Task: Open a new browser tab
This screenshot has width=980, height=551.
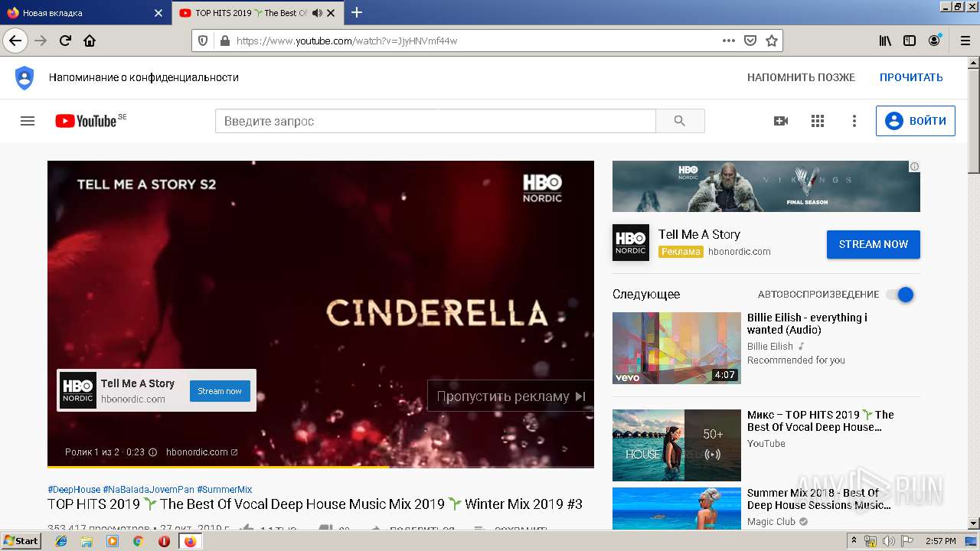Action: (x=357, y=12)
